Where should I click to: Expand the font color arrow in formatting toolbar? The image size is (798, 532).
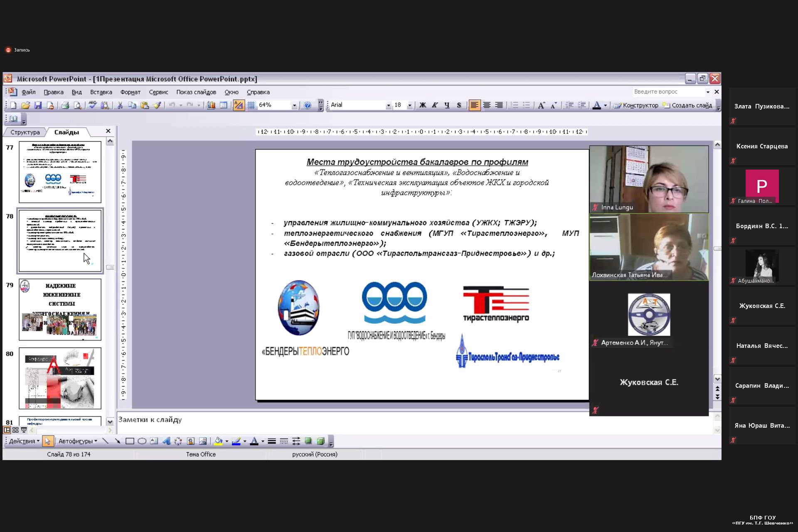(x=606, y=106)
